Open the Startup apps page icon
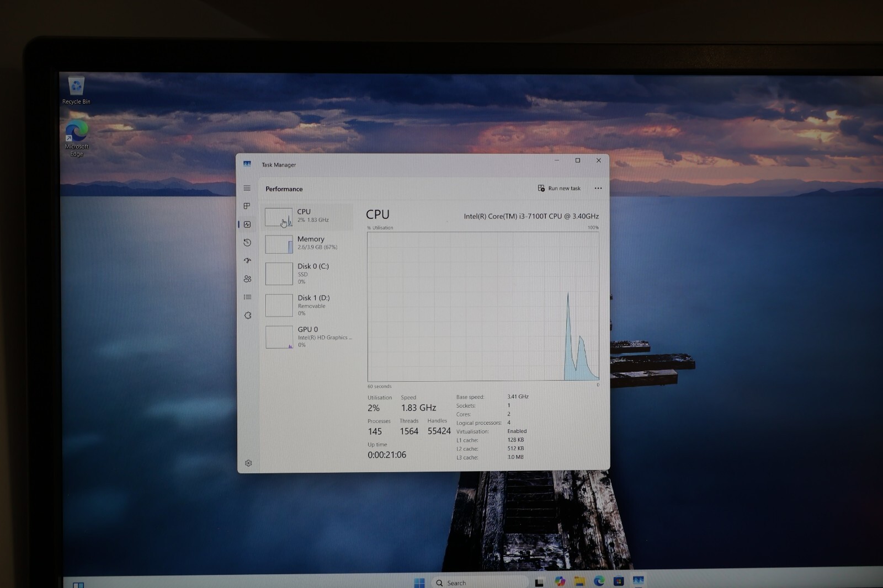 click(247, 260)
